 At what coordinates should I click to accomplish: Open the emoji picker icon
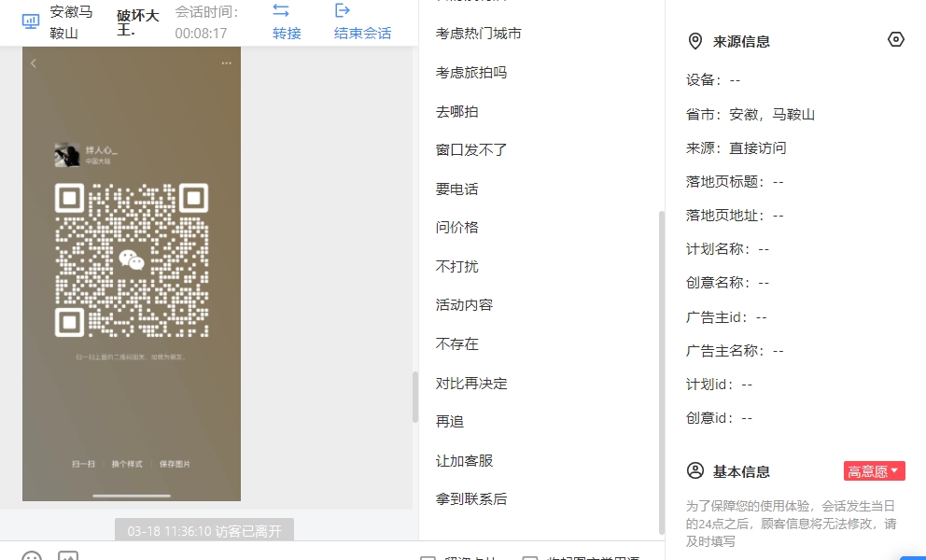(32, 555)
